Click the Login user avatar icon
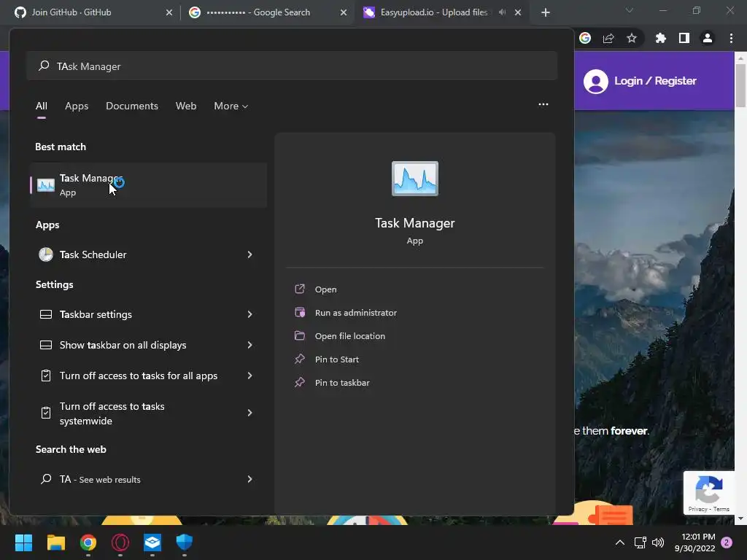This screenshot has width=747, height=560. [x=596, y=82]
